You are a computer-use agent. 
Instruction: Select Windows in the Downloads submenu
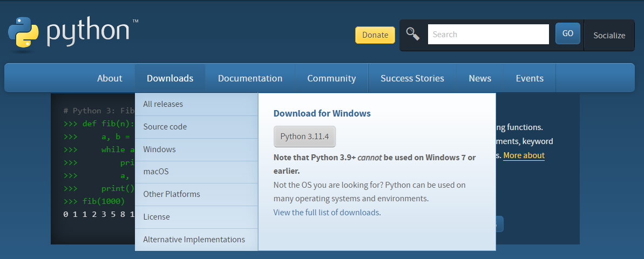click(x=196, y=149)
